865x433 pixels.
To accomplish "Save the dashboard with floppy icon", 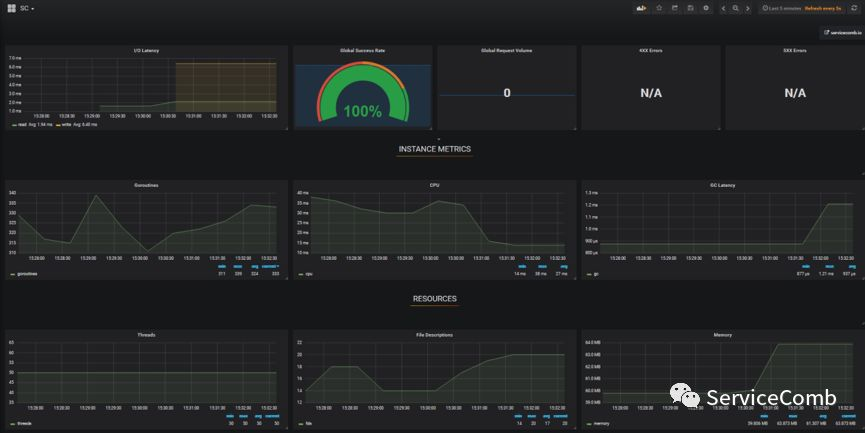I will pyautogui.click(x=690, y=8).
